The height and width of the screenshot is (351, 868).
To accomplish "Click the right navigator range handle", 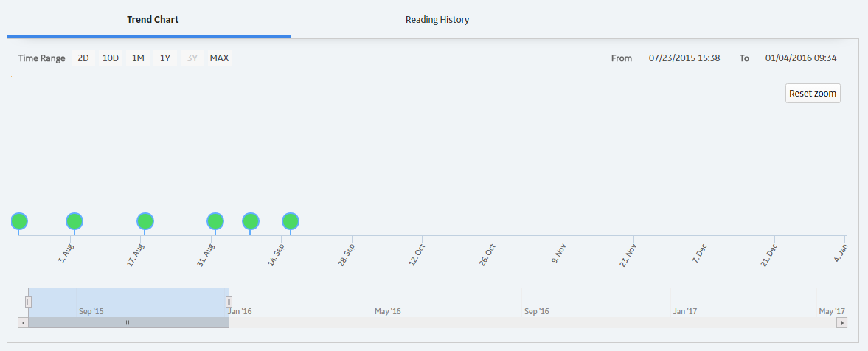I will pos(229,302).
